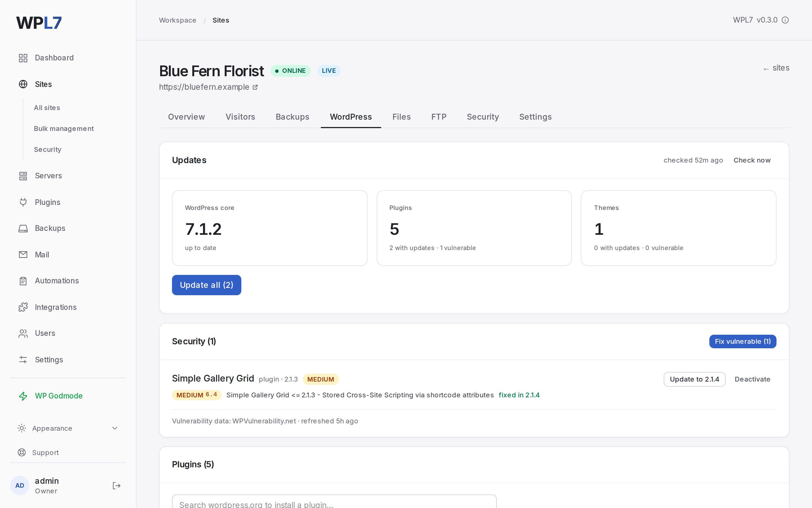Click the sidebar Settings sliders icon
Screen dimensions: 812x508
pos(23,360)
